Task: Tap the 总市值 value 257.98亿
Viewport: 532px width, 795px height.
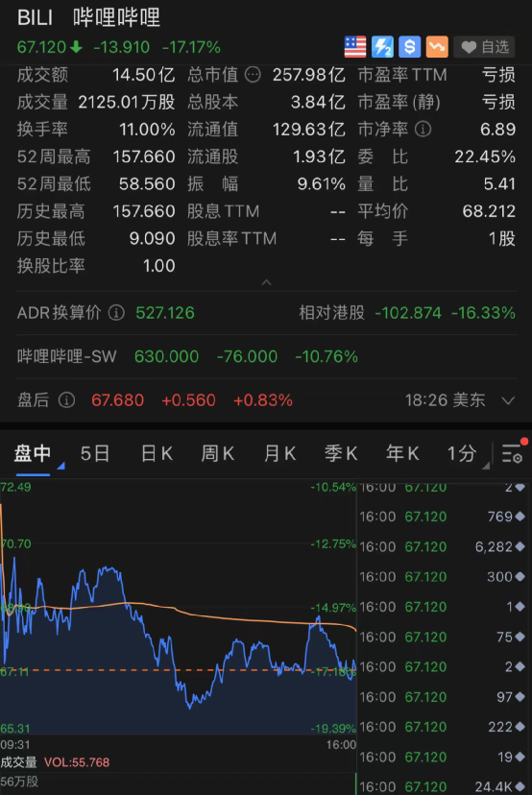Action: click(309, 75)
